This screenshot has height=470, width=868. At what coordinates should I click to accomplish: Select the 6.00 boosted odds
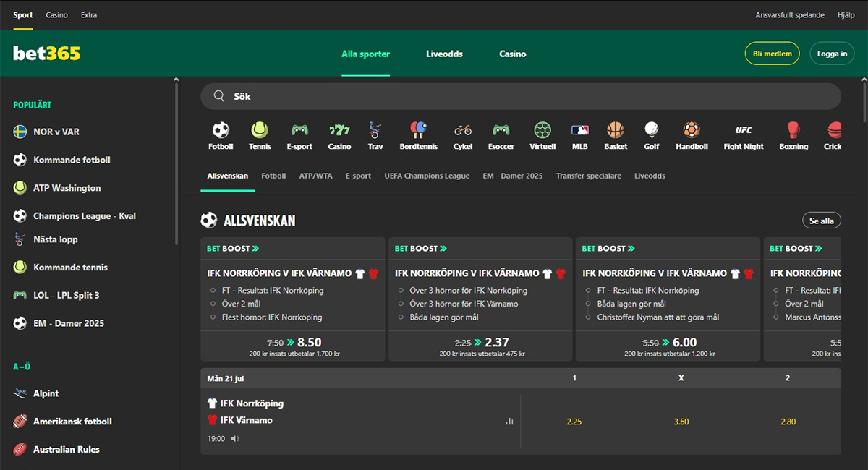(x=684, y=343)
